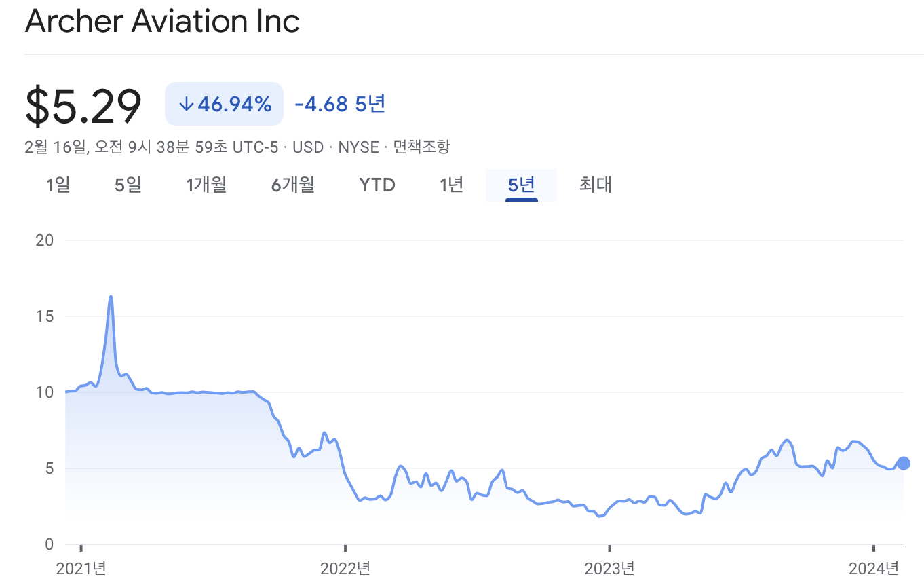Select the 1년 chart range

tap(451, 185)
